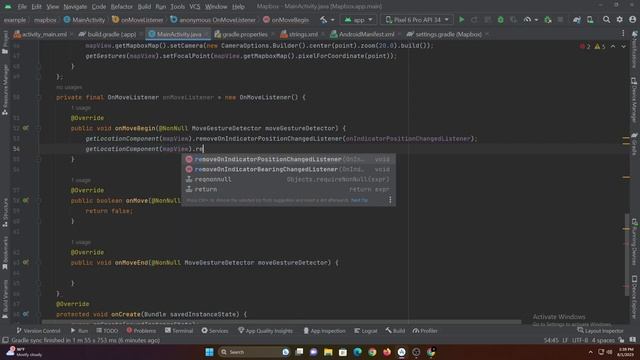This screenshot has height=360, width=640.
Task: Open the Search Everywhere magnifier icon
Action: (x=607, y=20)
